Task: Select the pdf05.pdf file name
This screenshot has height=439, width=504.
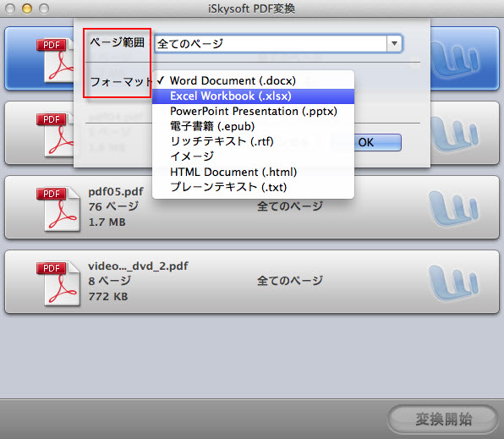Action: pyautogui.click(x=116, y=192)
